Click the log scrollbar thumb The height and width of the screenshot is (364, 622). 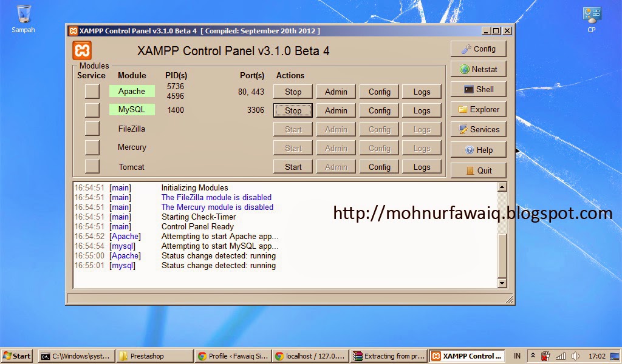(x=502, y=255)
